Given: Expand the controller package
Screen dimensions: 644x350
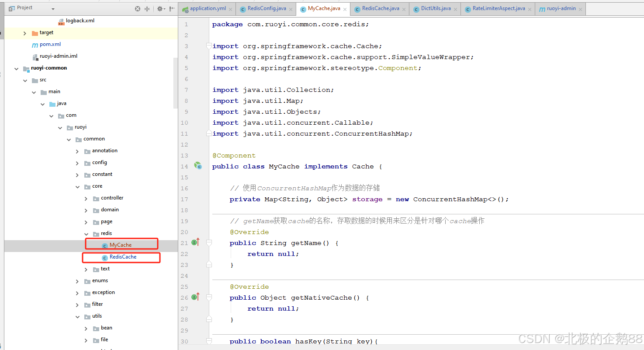Looking at the screenshot, I should (x=86, y=198).
